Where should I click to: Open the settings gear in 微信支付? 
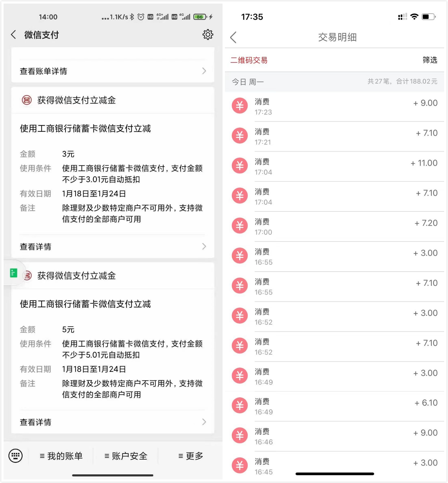208,34
